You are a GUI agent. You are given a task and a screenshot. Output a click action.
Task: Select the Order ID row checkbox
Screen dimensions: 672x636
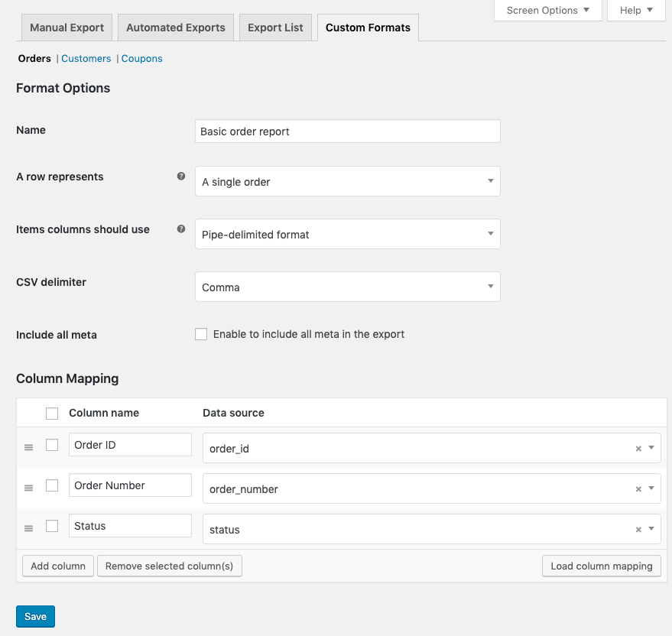click(52, 445)
